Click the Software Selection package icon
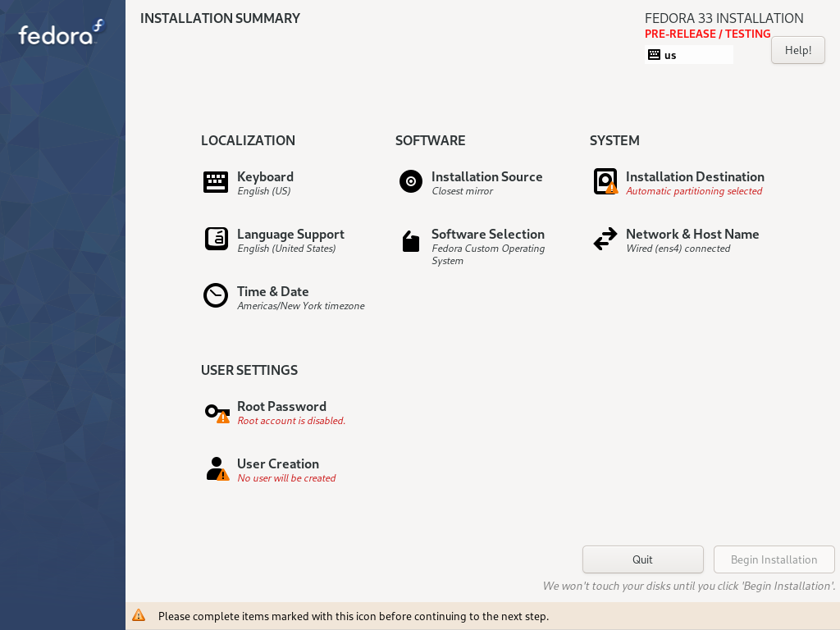Screen dimensions: 840x630 click(x=411, y=241)
